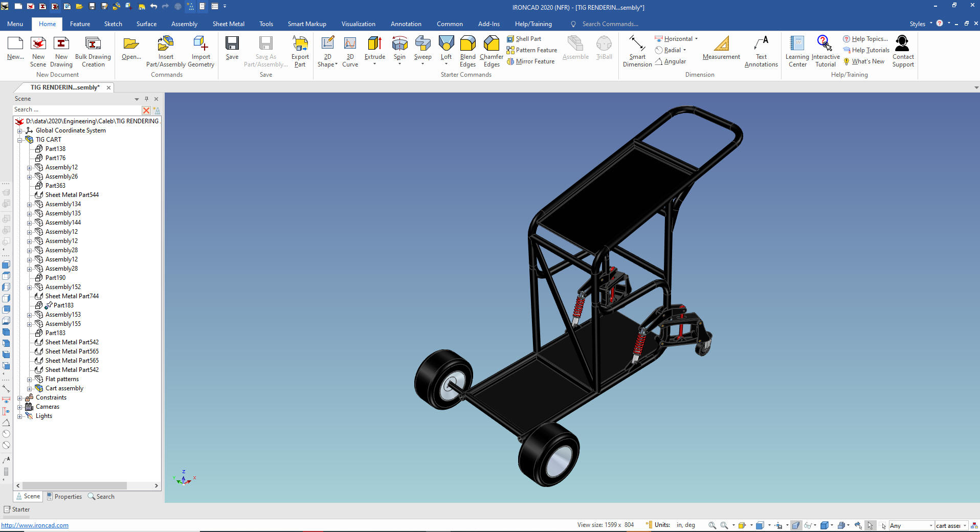The height and width of the screenshot is (532, 980).
Task: Switch to the Visualization ribbon tab
Action: click(358, 24)
